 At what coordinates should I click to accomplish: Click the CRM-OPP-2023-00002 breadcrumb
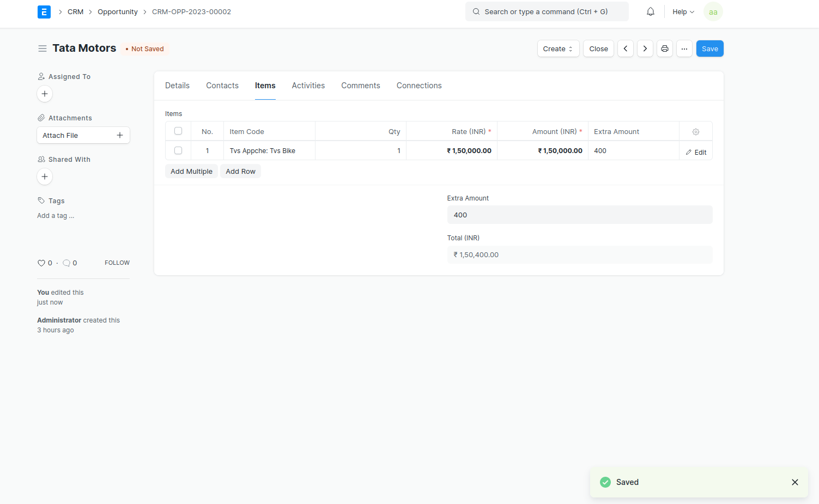coord(191,11)
